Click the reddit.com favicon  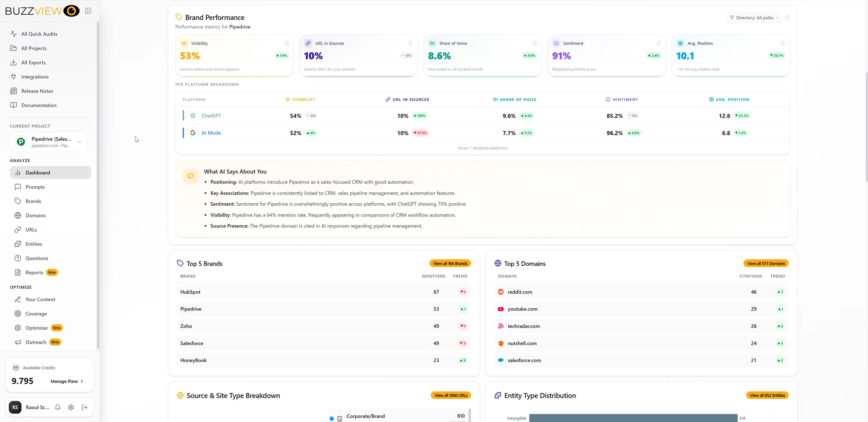[501, 292]
